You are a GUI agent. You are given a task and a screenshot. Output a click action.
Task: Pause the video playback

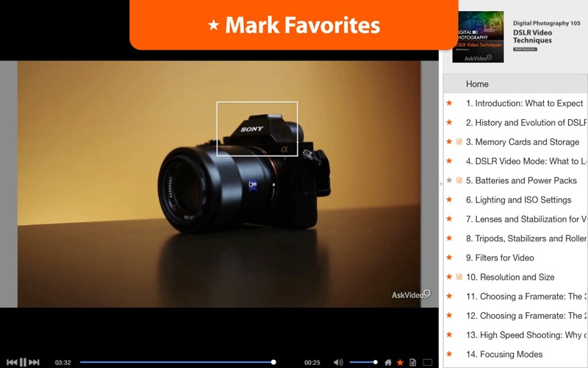[x=23, y=362]
